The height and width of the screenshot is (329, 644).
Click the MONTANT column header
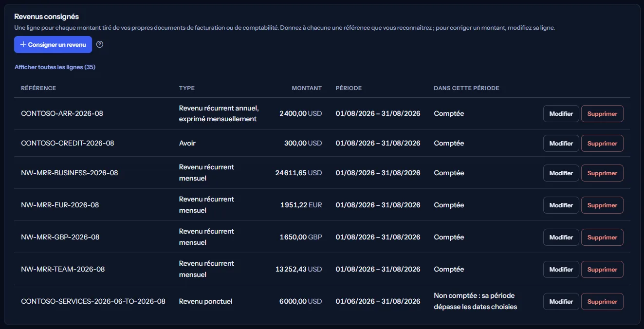[307, 88]
